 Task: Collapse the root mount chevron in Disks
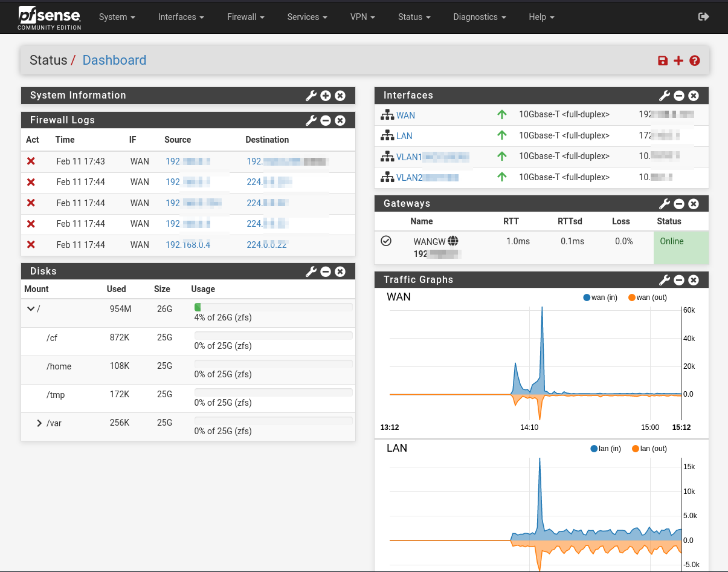click(31, 309)
